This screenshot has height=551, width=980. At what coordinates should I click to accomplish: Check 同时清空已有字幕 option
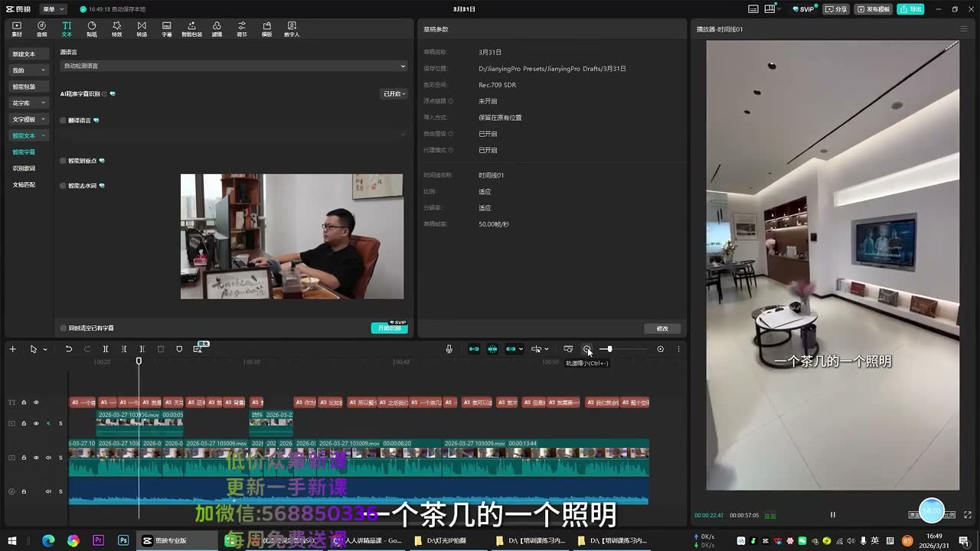click(x=63, y=328)
